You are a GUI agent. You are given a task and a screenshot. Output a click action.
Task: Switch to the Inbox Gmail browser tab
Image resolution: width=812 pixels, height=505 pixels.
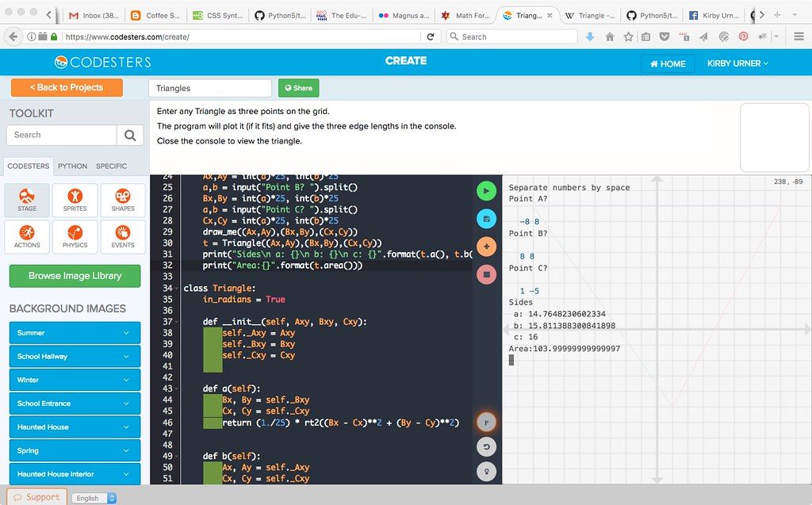[x=94, y=16]
